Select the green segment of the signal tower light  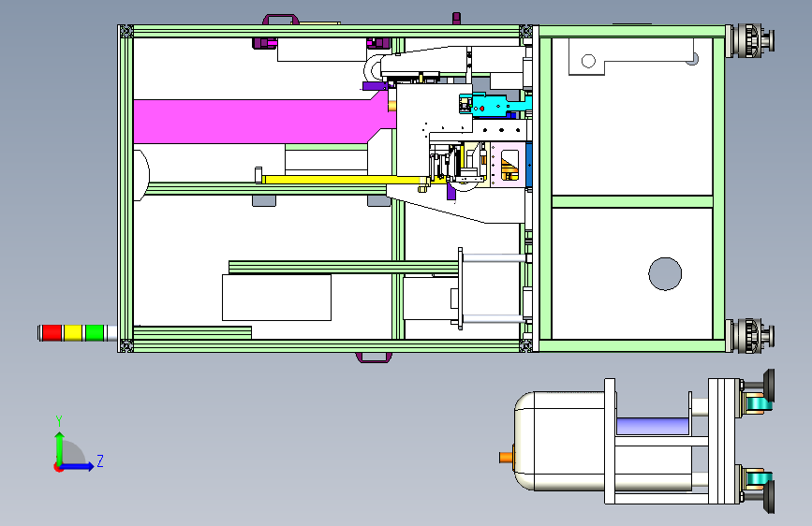tap(95, 333)
